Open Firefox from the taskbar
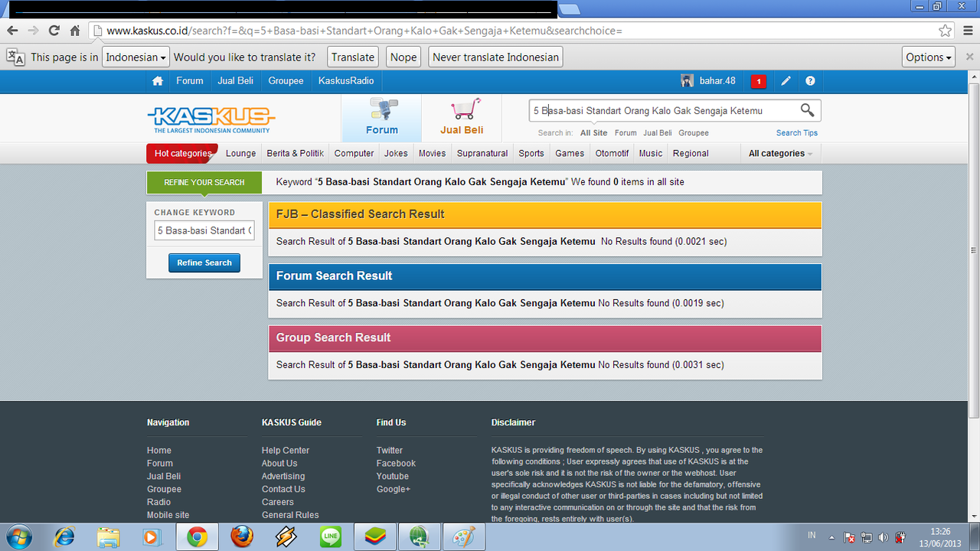980x551 pixels. (x=242, y=537)
